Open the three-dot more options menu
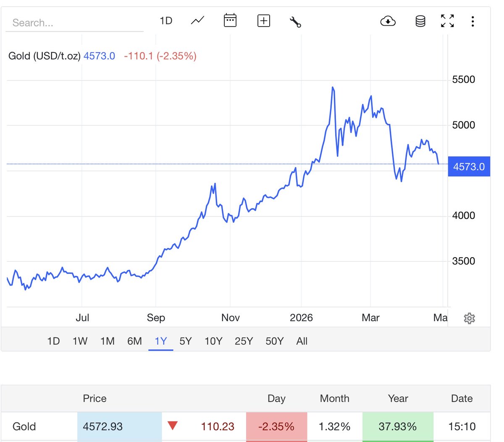504x442 pixels. pos(473,21)
